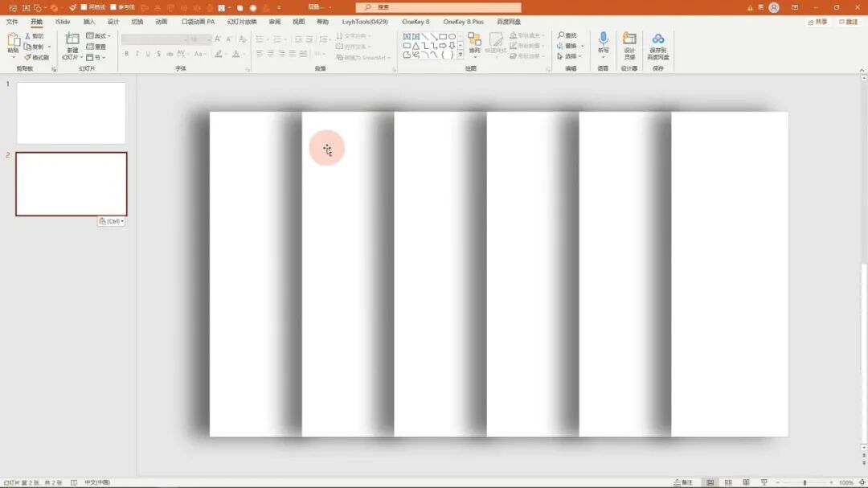Viewport: 868px width, 488px height.
Task: Select the right arrow shape in gallery
Action: click(443, 45)
